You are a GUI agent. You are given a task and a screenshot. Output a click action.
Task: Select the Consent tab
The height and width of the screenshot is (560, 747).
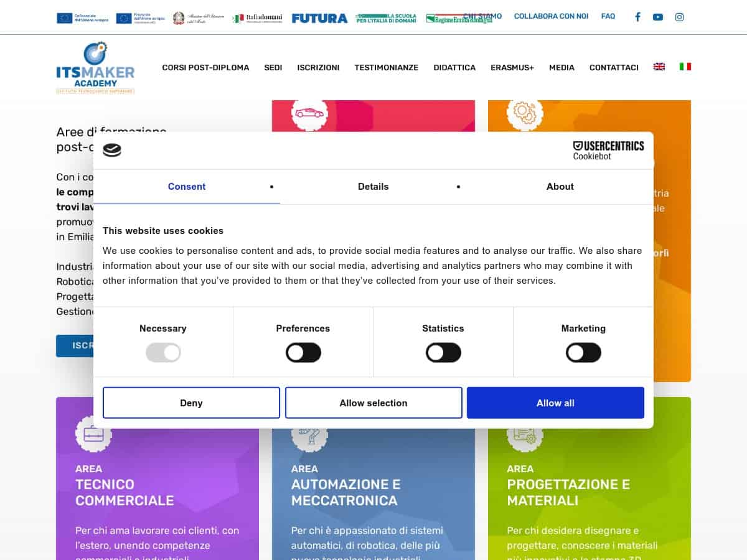point(187,187)
